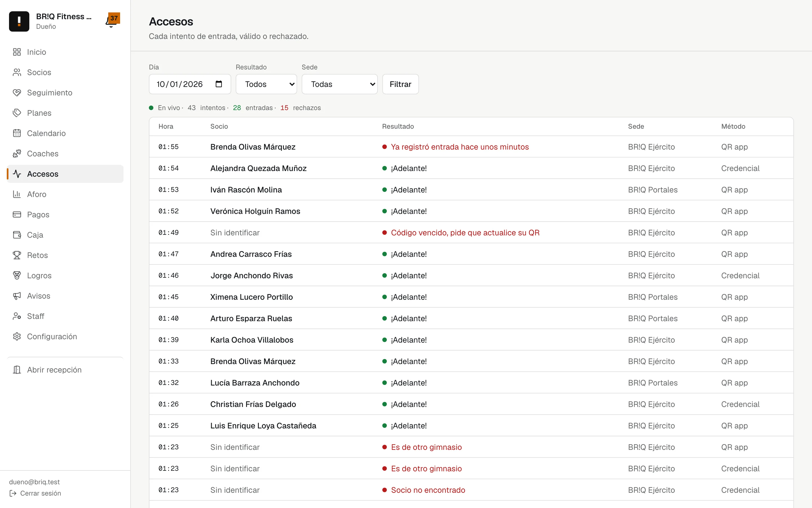Image resolution: width=812 pixels, height=508 pixels.
Task: Click the Avisos megaphone icon
Action: (x=17, y=296)
